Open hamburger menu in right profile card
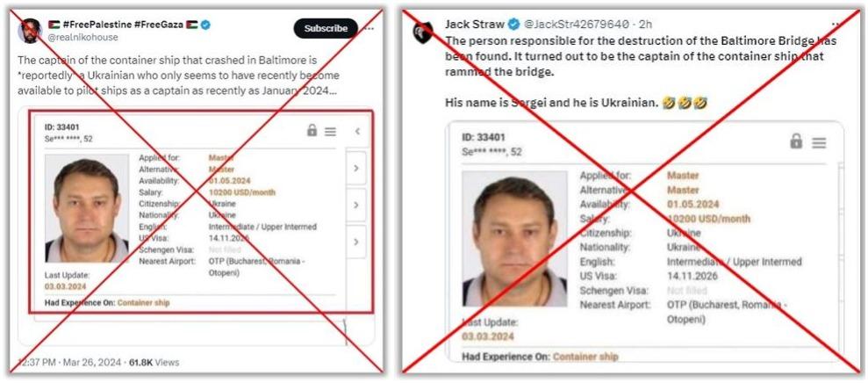868x383 pixels. [x=819, y=143]
